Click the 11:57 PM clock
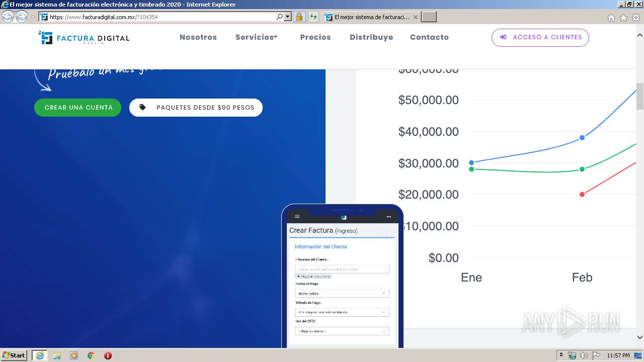644x362 pixels. click(618, 355)
